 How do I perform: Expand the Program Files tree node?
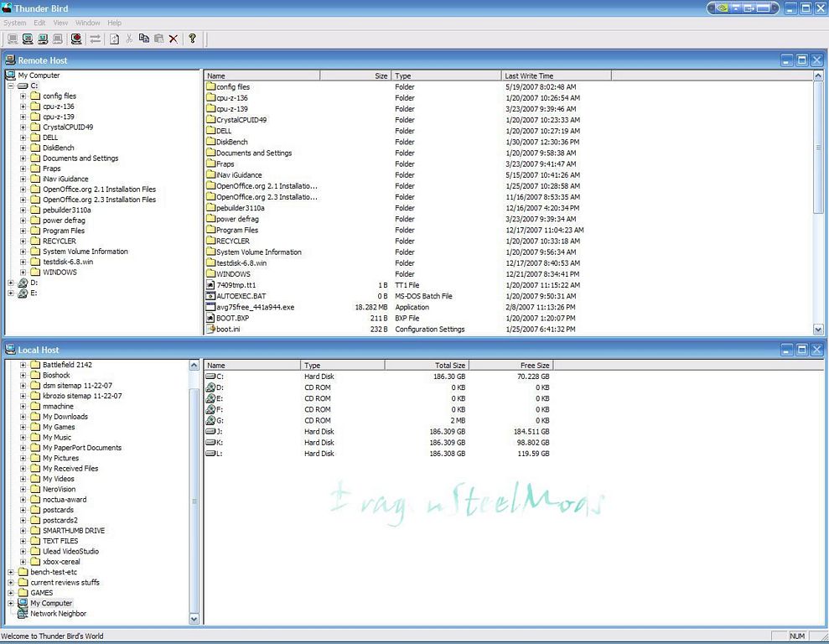[23, 231]
